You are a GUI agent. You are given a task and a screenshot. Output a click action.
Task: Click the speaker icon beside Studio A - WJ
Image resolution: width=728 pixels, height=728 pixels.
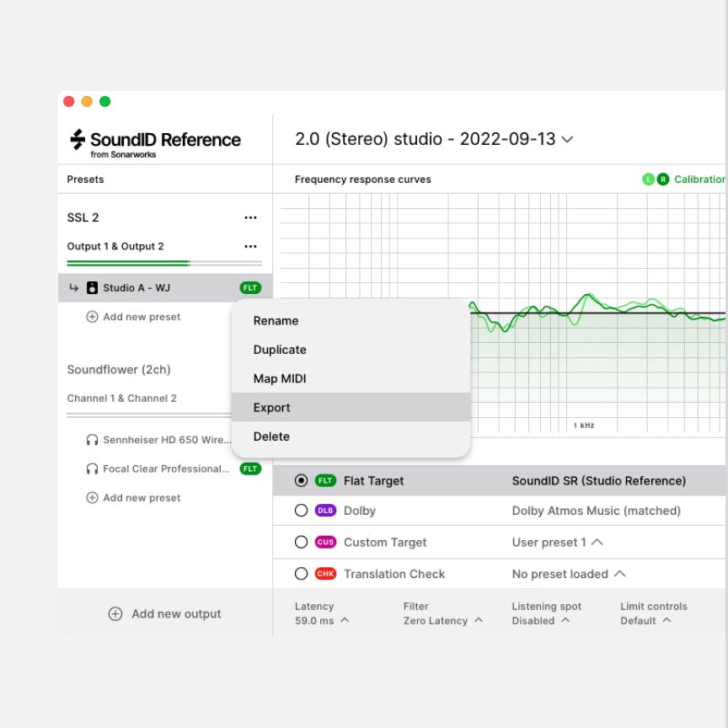(x=93, y=288)
